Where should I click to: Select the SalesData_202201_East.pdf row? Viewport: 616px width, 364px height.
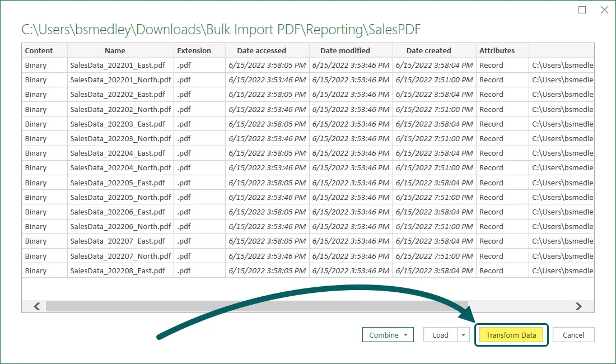(x=118, y=65)
